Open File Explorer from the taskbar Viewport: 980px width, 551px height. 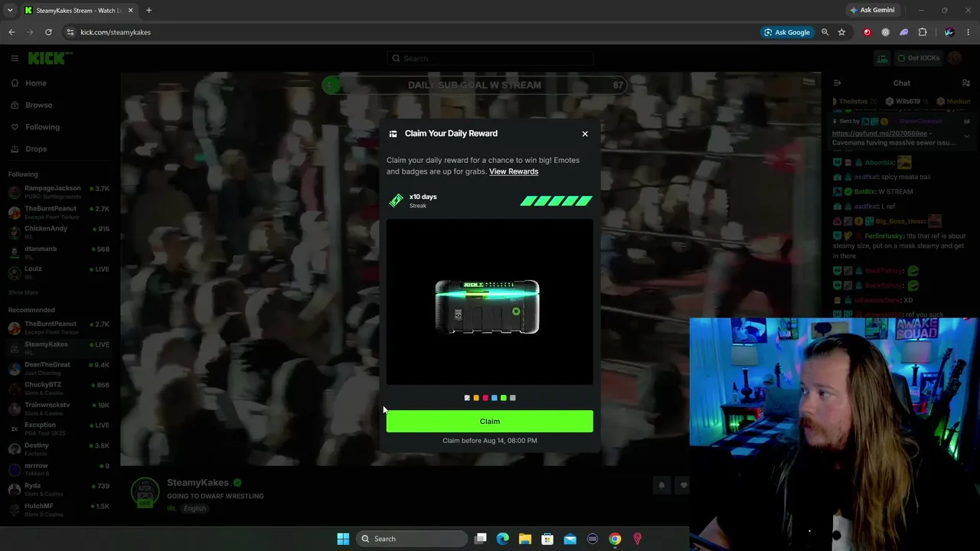[x=524, y=539]
